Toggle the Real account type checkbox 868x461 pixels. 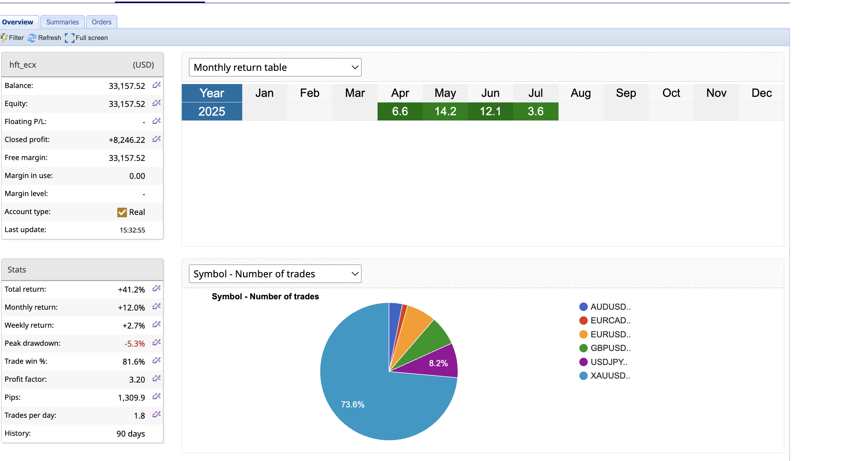(122, 212)
